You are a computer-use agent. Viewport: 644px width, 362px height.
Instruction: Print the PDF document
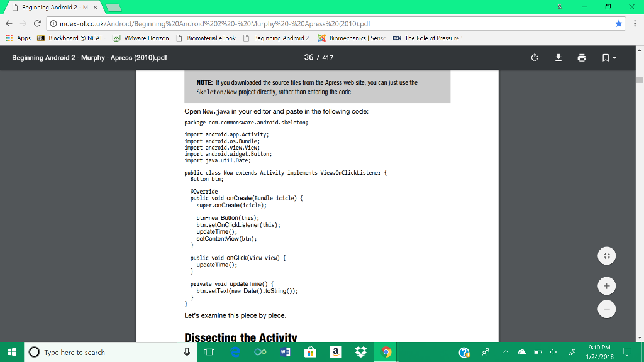(582, 57)
